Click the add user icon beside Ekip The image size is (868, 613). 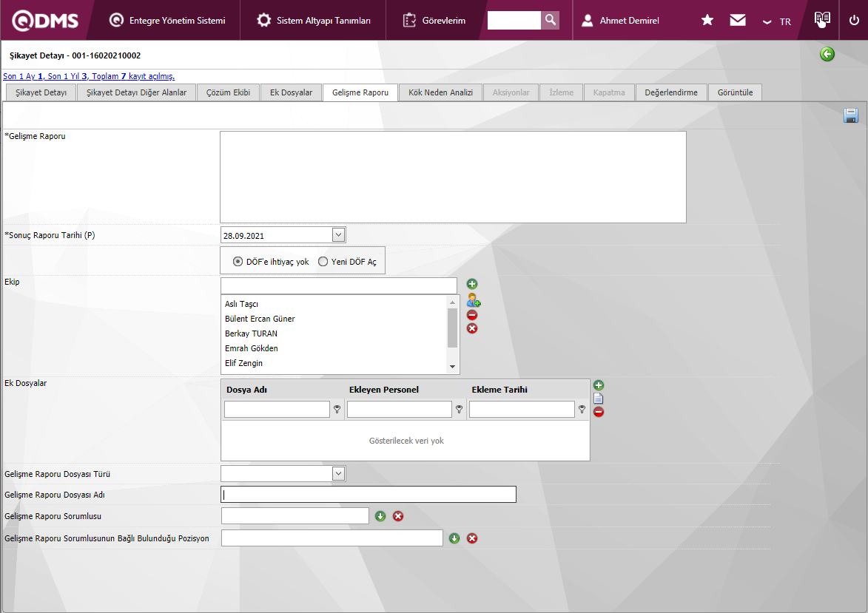pos(473,300)
